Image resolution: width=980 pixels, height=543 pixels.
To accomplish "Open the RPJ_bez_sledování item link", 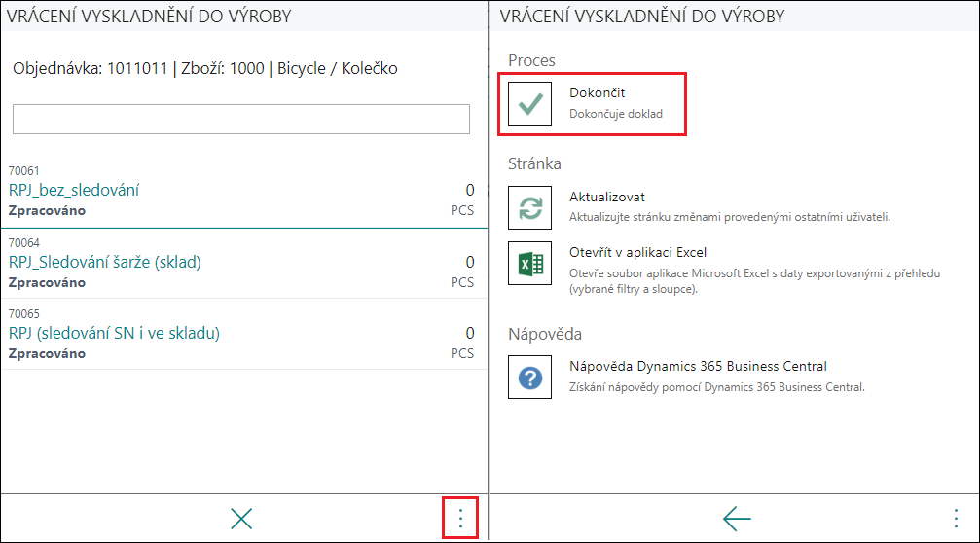I will [x=74, y=190].
